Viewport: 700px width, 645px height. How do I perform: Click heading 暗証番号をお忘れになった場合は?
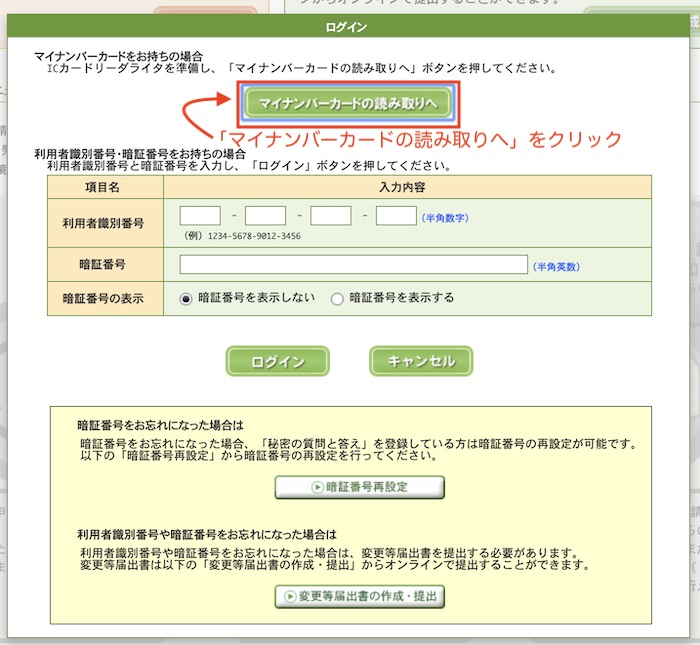(161, 425)
